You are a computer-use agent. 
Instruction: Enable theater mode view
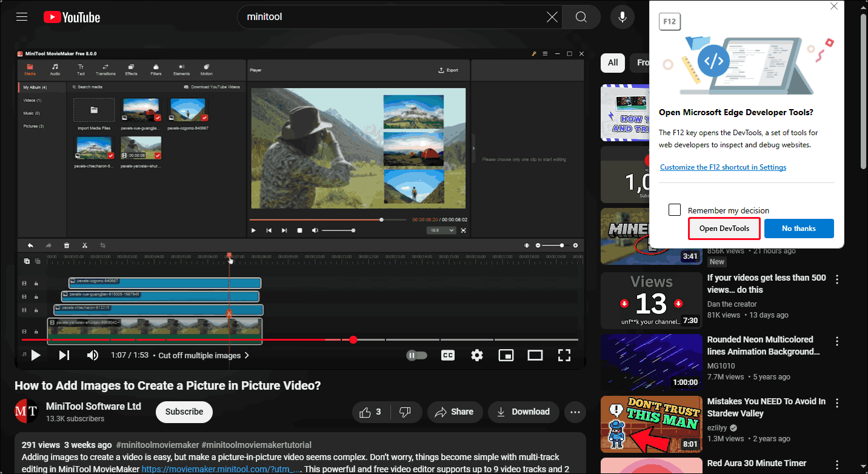point(535,355)
